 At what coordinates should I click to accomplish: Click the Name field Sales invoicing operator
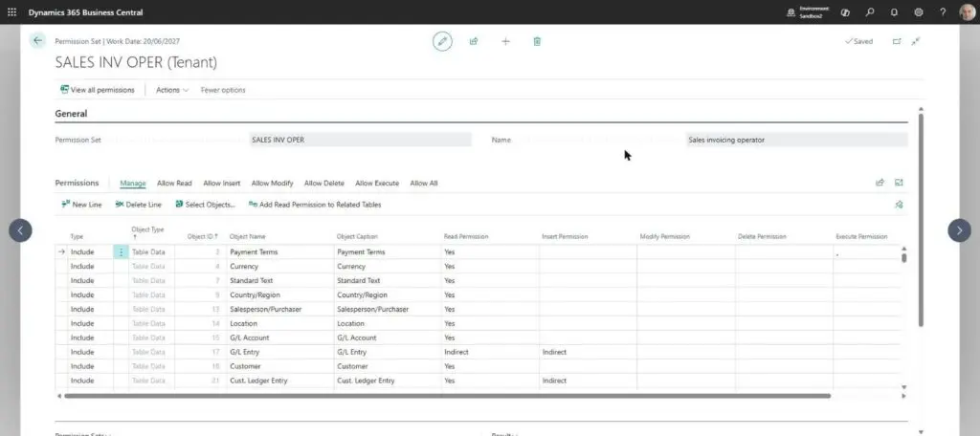[796, 140]
